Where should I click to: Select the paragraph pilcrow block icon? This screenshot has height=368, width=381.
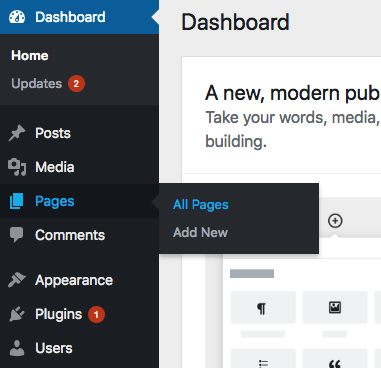[262, 309]
